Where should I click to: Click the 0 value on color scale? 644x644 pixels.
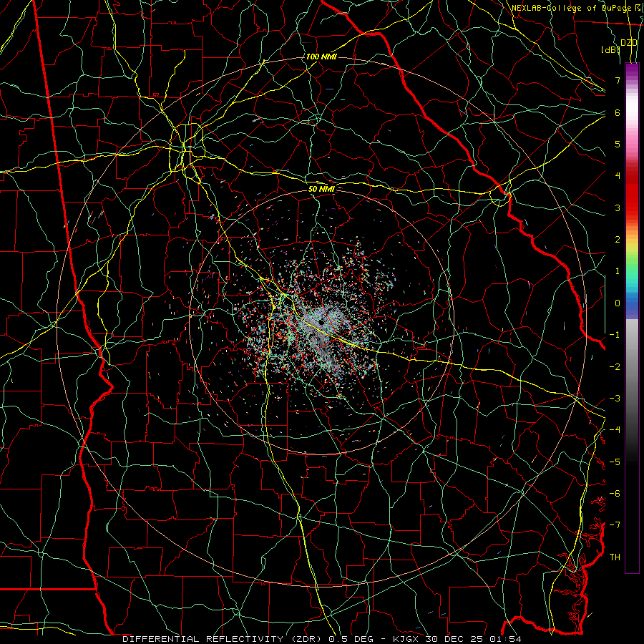[618, 303]
